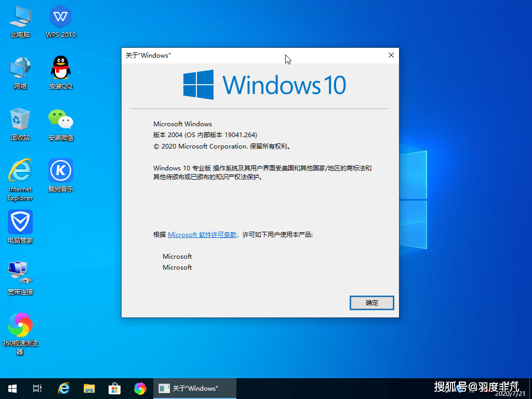The height and width of the screenshot is (399, 532).
Task: Open the Windows Start menu button
Action: coord(12,389)
